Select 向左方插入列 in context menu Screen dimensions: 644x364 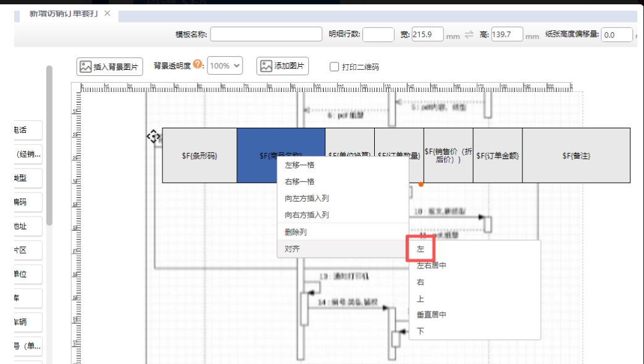306,198
